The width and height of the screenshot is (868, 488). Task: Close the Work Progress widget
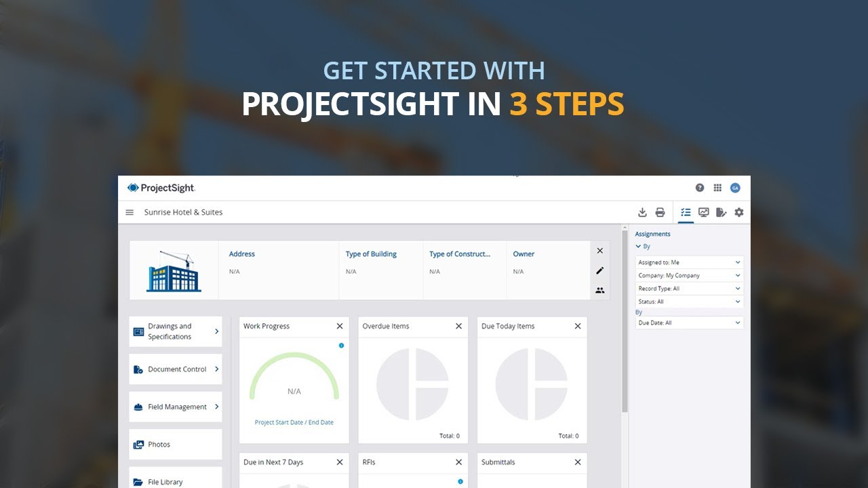[x=340, y=326]
